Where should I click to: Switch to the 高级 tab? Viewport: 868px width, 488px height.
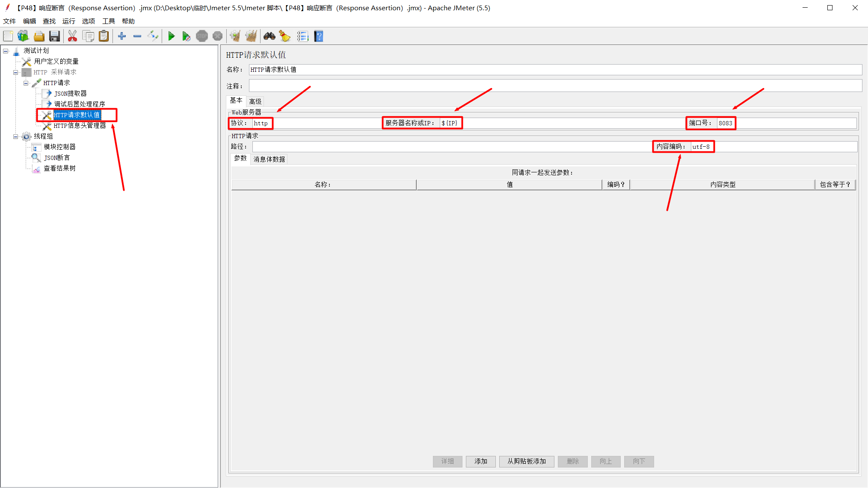pyautogui.click(x=255, y=101)
